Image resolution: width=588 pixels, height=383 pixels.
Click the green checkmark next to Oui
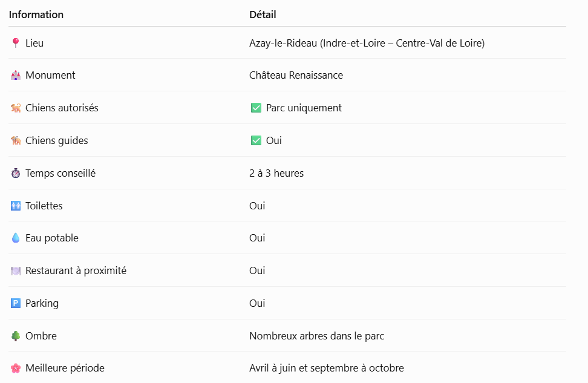pyautogui.click(x=256, y=140)
